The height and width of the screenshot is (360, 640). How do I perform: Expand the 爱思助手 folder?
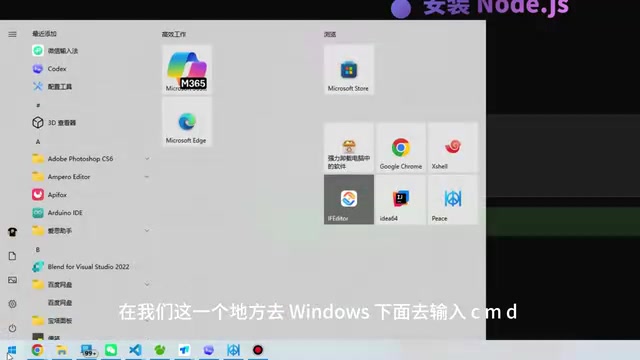coord(91,231)
